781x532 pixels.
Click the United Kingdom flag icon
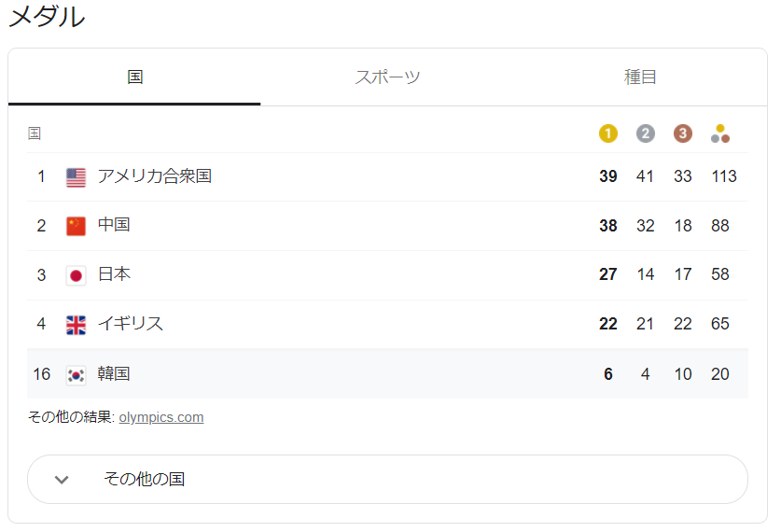(76, 325)
